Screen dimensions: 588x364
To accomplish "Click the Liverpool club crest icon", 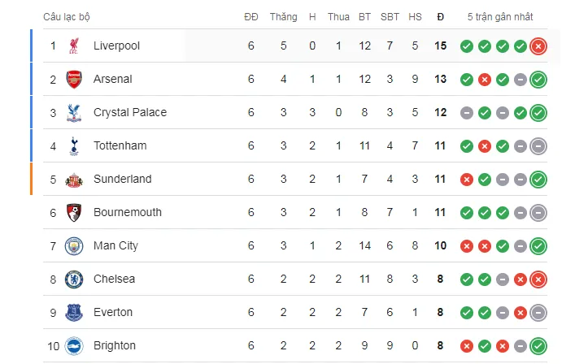I will tap(74, 46).
